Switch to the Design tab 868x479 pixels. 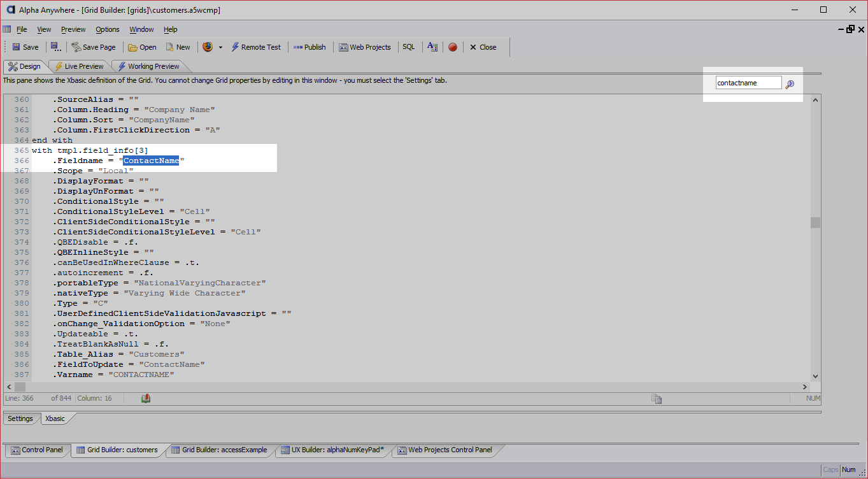click(24, 66)
